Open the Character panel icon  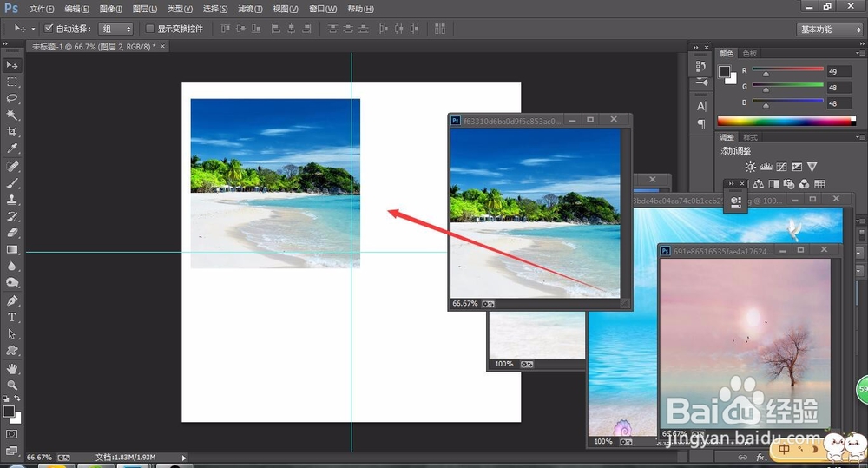tap(701, 106)
